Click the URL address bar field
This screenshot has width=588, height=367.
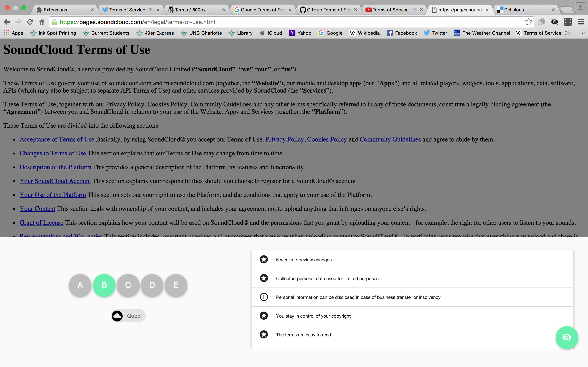(292, 22)
